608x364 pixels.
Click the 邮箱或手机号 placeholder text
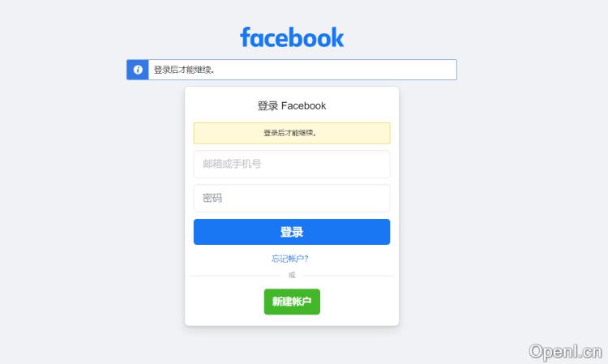(x=232, y=164)
